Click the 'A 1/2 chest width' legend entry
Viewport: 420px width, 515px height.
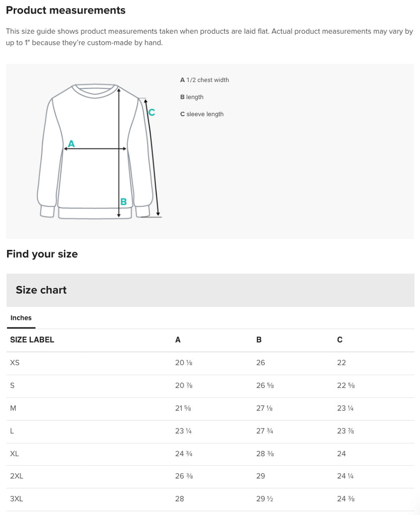point(204,80)
